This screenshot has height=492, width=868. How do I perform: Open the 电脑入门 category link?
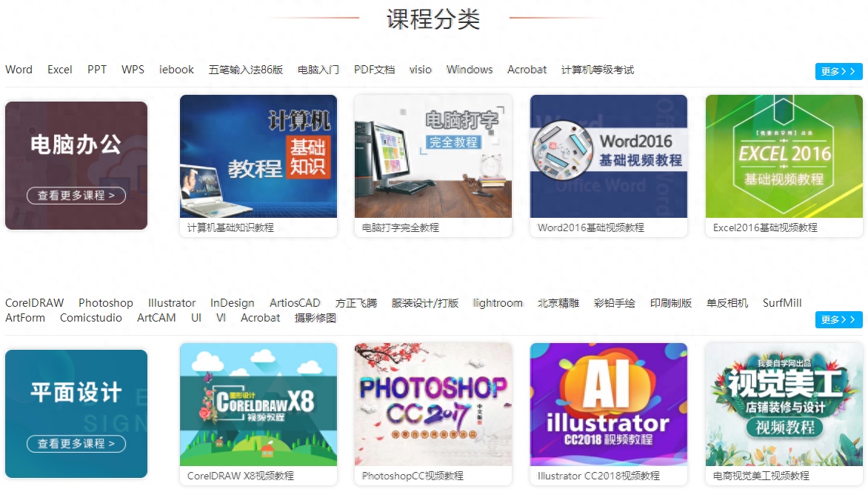(318, 70)
